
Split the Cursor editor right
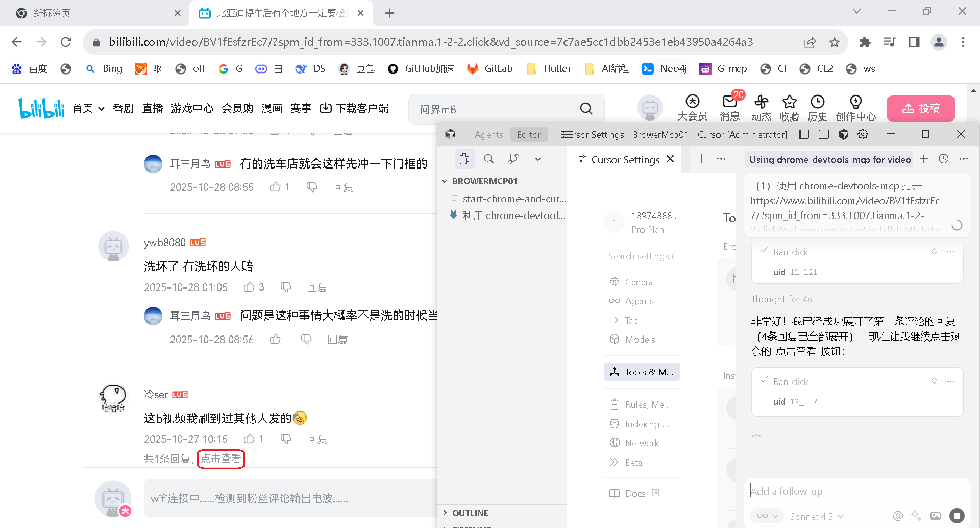click(702, 159)
